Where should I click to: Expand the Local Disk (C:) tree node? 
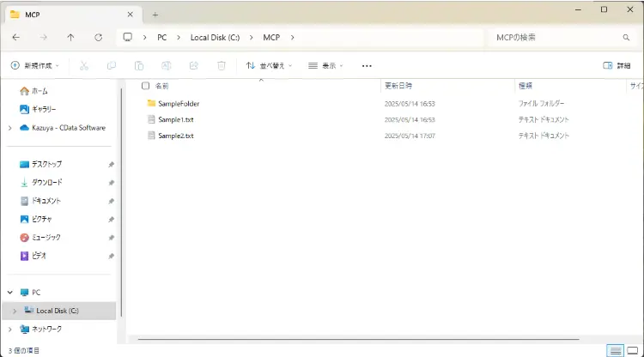tap(15, 311)
